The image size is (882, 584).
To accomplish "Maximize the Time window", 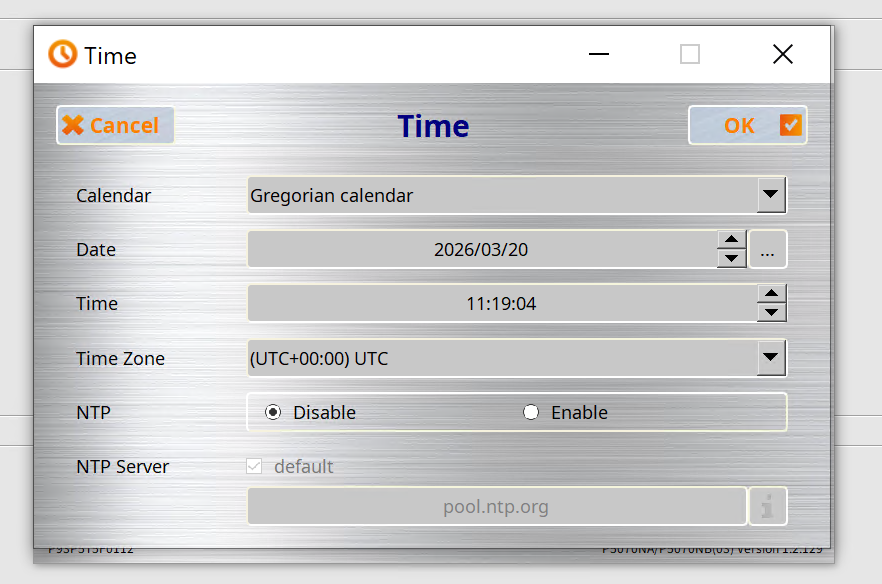I will pyautogui.click(x=690, y=54).
